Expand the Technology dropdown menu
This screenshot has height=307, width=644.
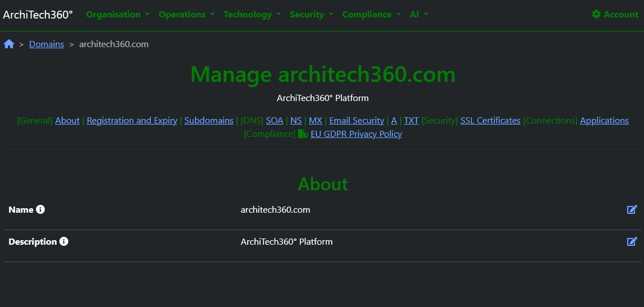pos(252,15)
